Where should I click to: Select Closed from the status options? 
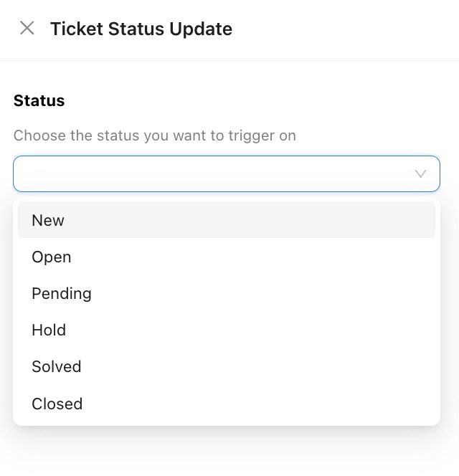57,404
